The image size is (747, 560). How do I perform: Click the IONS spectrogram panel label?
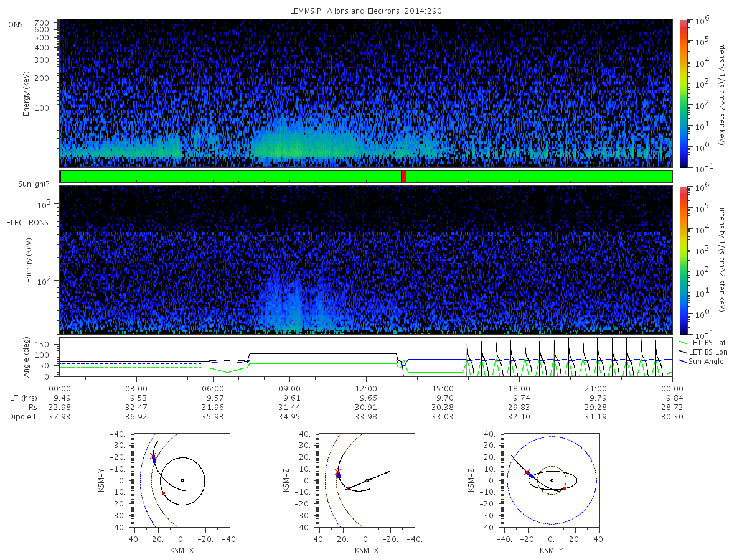[15, 25]
